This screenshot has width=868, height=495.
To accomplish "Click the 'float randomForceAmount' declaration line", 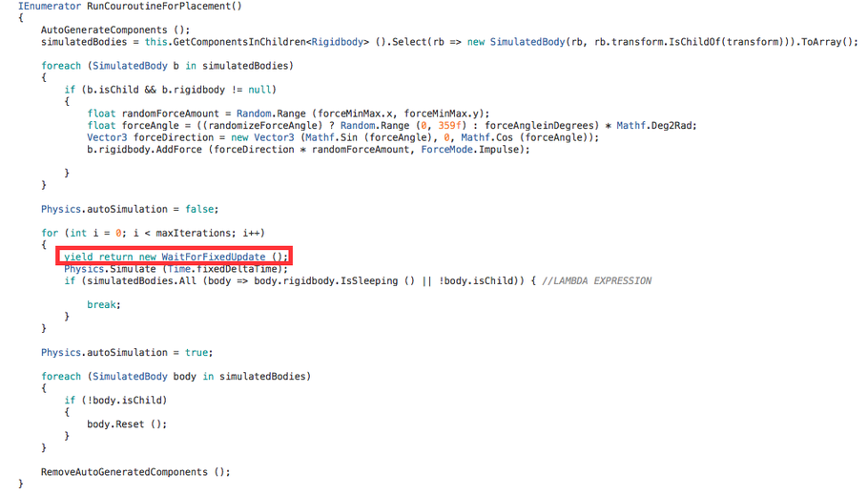I will [x=288, y=113].
